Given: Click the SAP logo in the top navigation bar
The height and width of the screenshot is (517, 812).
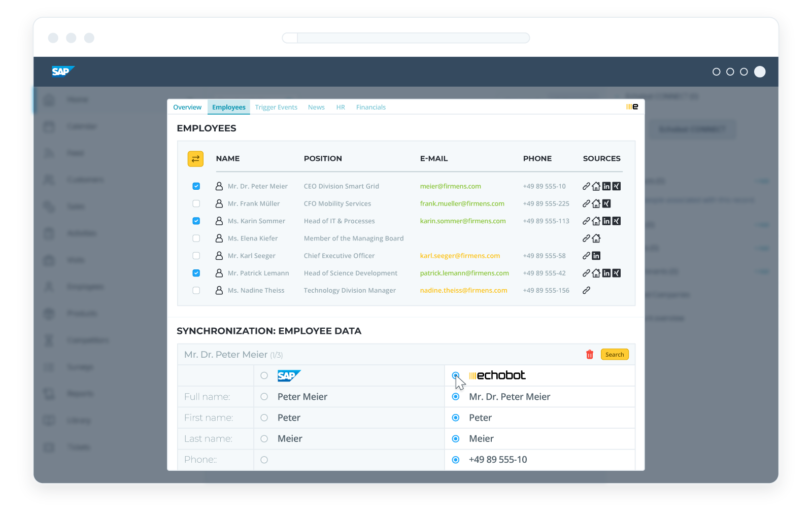Looking at the screenshot, I should (x=62, y=72).
